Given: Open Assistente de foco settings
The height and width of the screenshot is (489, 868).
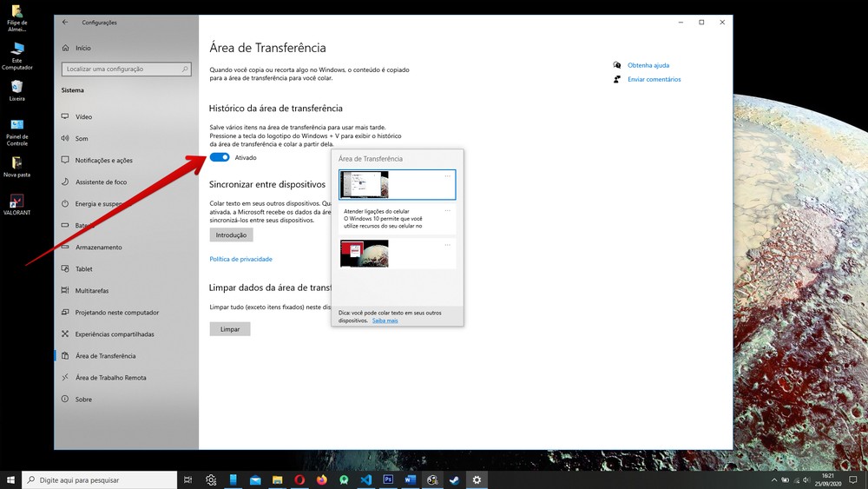Looking at the screenshot, I should click(x=101, y=182).
